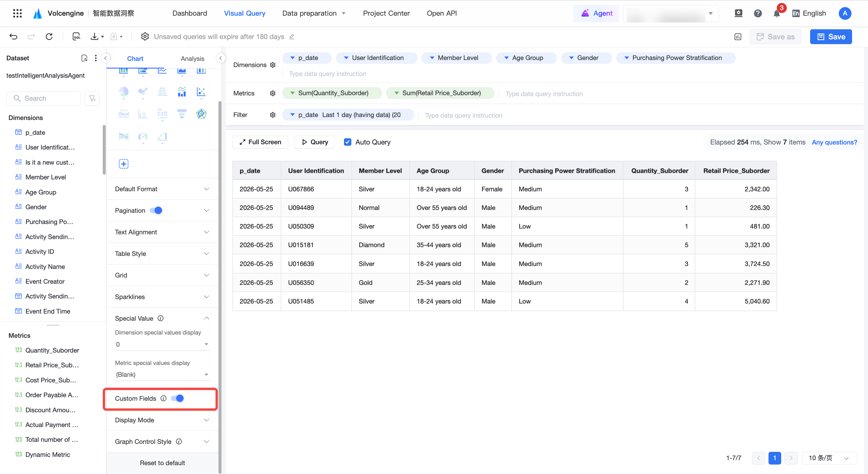Choose the Sankey chart type
This screenshot has width=868, height=474.
click(x=124, y=136)
